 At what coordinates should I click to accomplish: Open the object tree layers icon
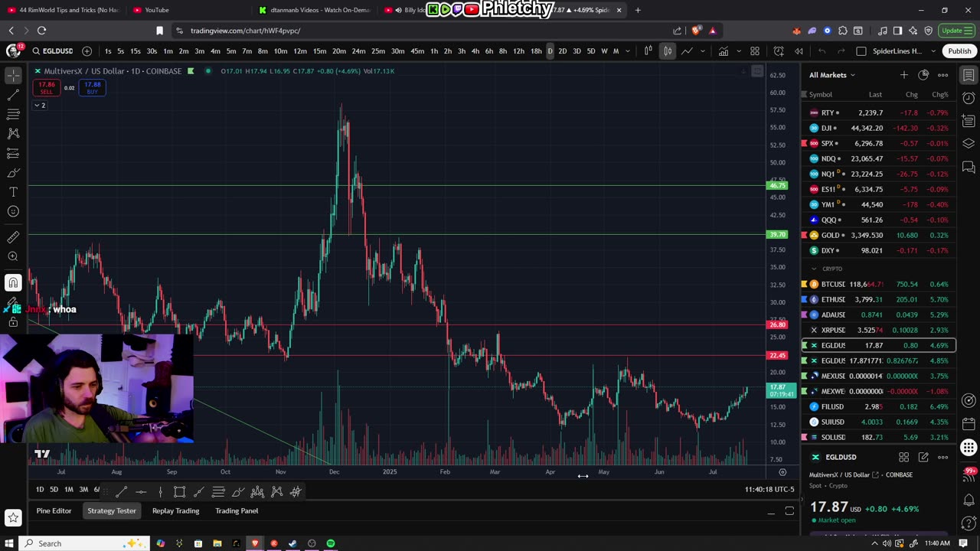pos(969,144)
